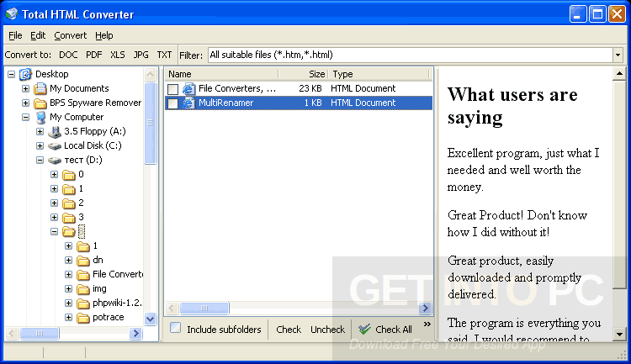
Task: Click the phpwiki-1.2 folder icon
Action: point(83,303)
